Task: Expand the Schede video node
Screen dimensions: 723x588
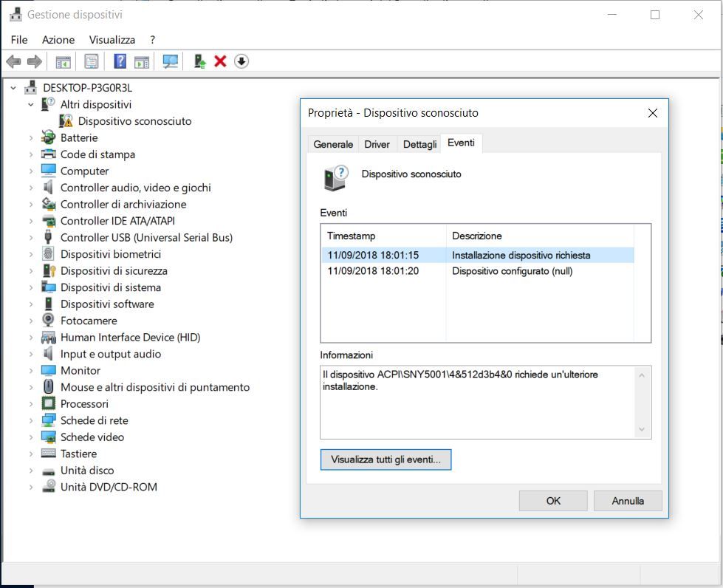Action: click(31, 437)
